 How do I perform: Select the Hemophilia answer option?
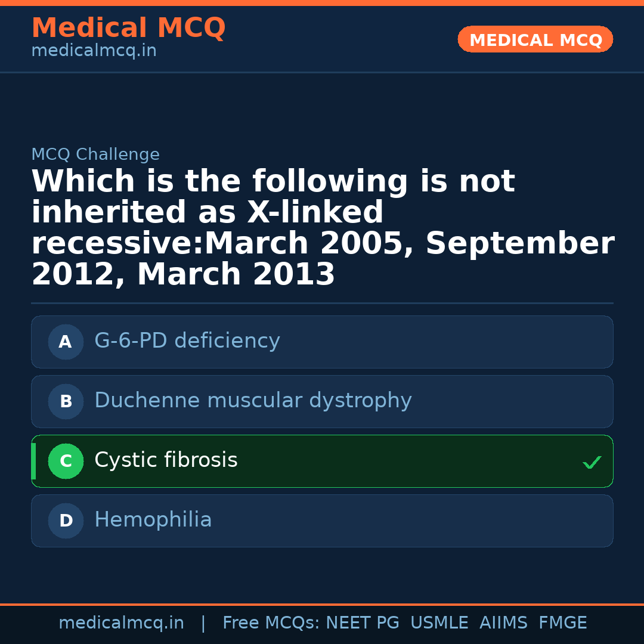click(322, 520)
